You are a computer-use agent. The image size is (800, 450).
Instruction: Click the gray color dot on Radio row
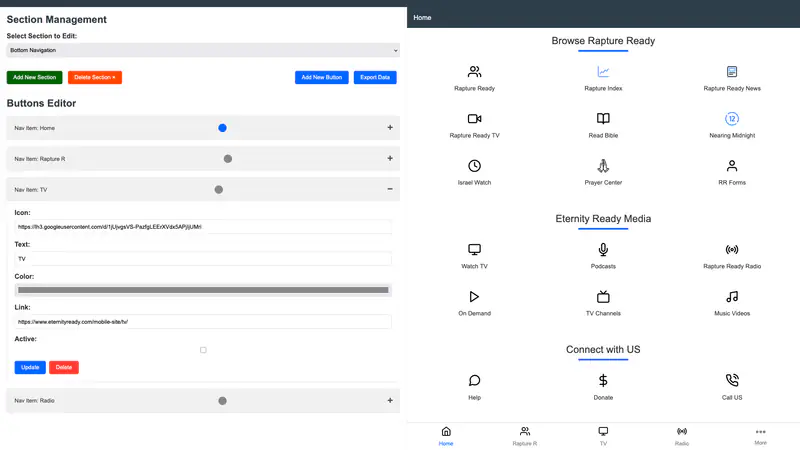[x=222, y=401]
